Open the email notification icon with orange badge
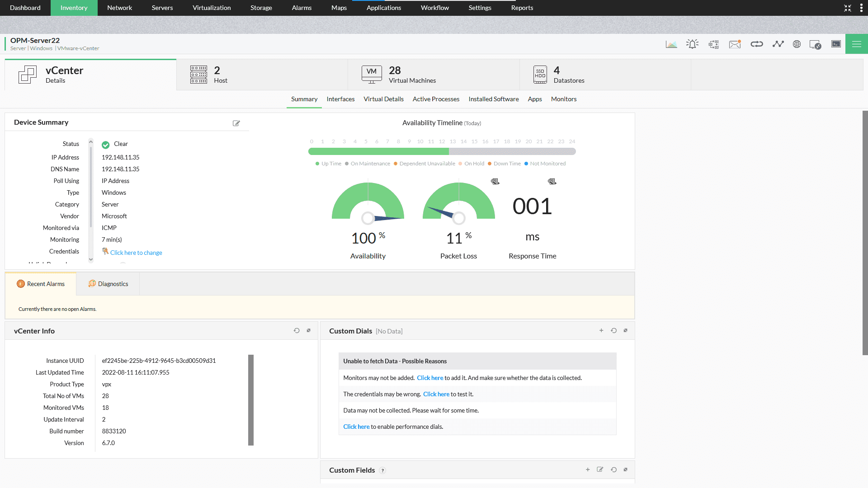868x488 pixels. [x=735, y=44]
